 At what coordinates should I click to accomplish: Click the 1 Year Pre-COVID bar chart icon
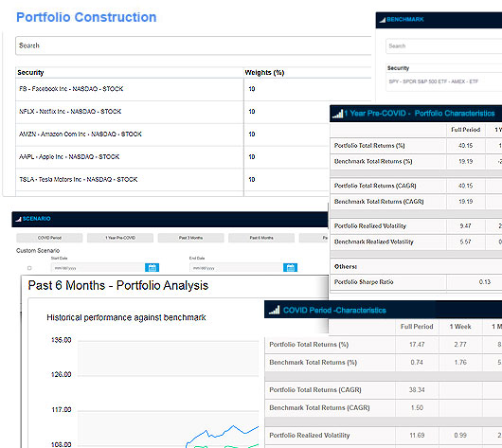[337, 114]
